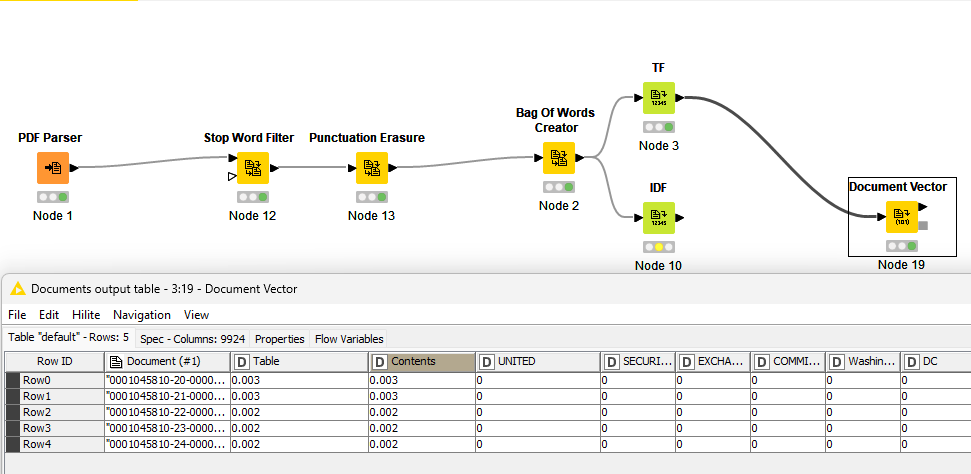Select the Punctuation Erasure node icon
The height and width of the screenshot is (474, 971).
click(372, 168)
